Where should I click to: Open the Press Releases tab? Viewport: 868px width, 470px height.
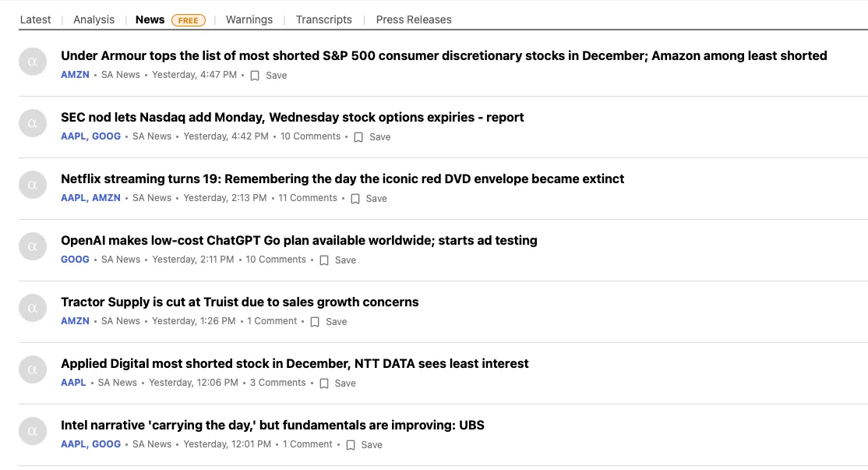pos(414,19)
